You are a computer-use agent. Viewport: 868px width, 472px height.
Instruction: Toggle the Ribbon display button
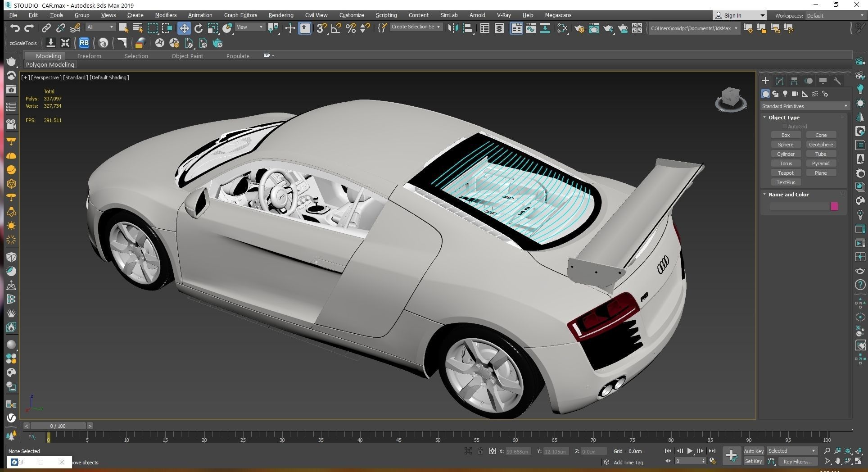point(516,28)
